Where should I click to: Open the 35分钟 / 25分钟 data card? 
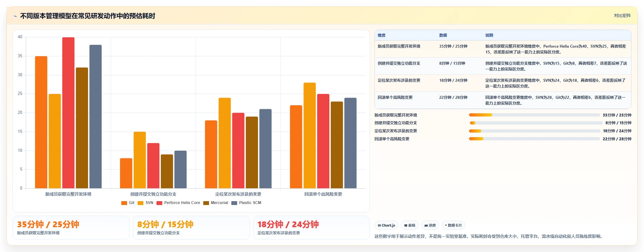(71, 228)
